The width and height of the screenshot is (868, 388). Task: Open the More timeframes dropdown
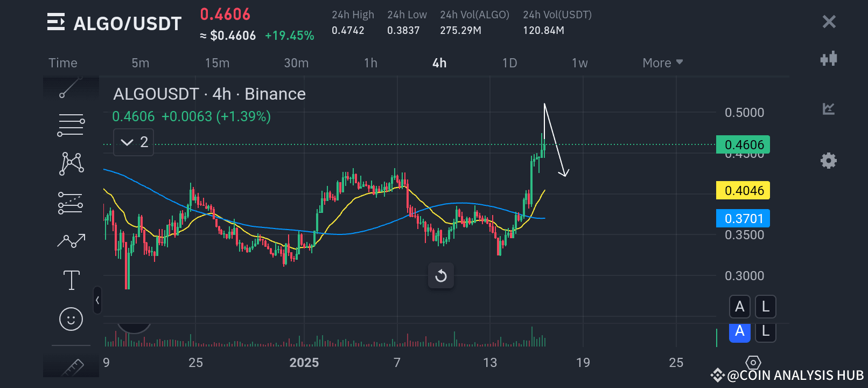pos(662,63)
